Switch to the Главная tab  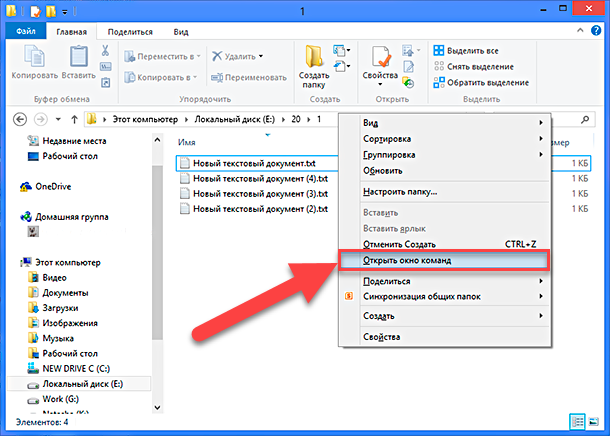point(71,32)
